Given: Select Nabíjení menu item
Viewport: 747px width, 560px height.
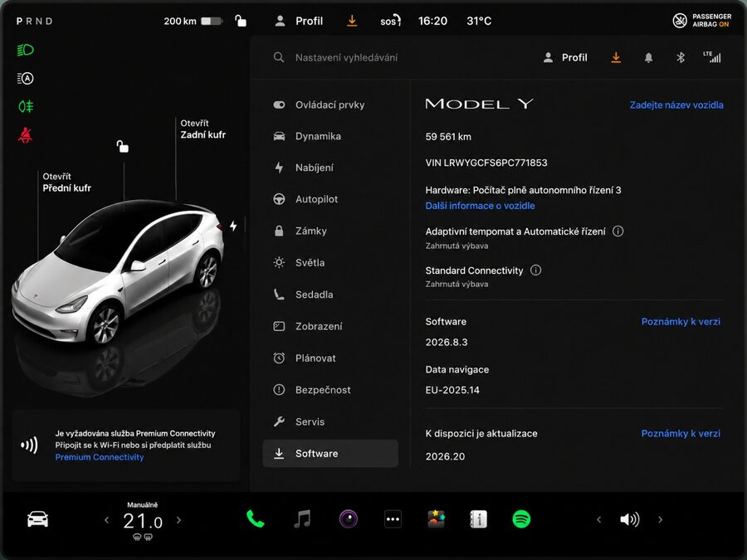Looking at the screenshot, I should click(x=330, y=168).
